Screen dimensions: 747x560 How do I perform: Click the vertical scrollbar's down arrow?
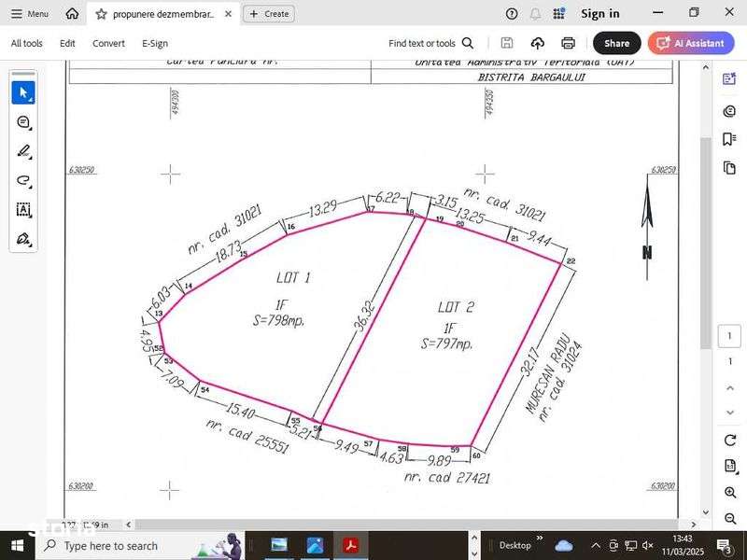706,512
